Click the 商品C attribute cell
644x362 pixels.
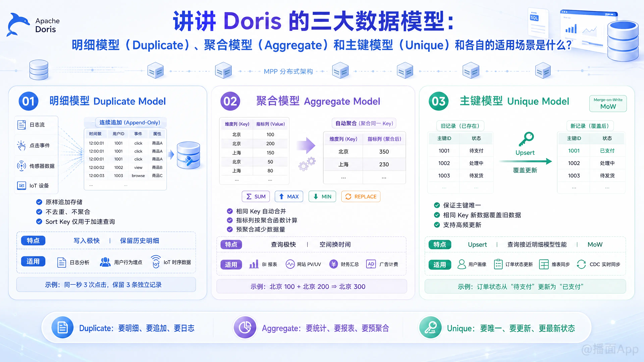click(157, 176)
